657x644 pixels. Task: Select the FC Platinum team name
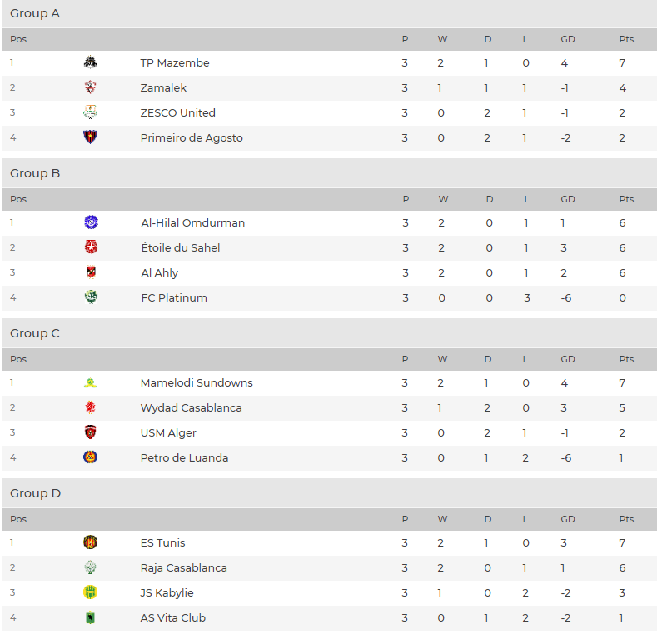point(174,297)
